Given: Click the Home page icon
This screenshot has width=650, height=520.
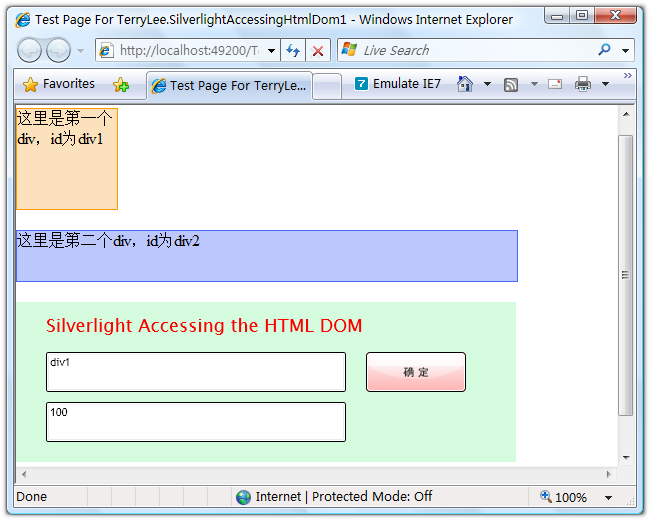Looking at the screenshot, I should [465, 84].
